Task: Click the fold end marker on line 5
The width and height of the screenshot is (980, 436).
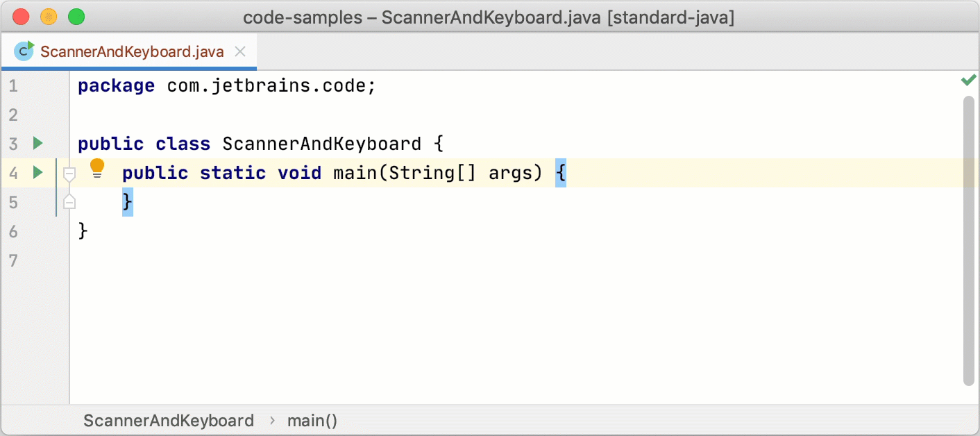Action: (69, 202)
